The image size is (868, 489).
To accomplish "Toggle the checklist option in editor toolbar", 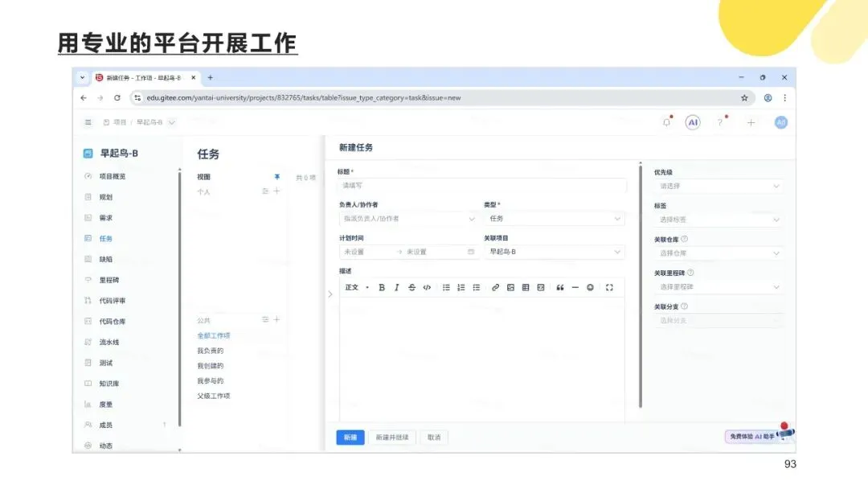I will [476, 287].
